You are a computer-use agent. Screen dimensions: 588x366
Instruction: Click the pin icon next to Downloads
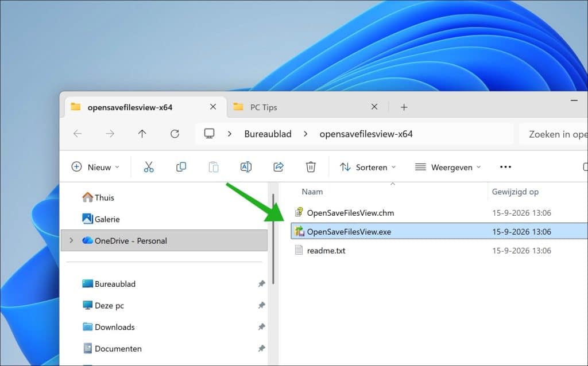[x=261, y=327]
